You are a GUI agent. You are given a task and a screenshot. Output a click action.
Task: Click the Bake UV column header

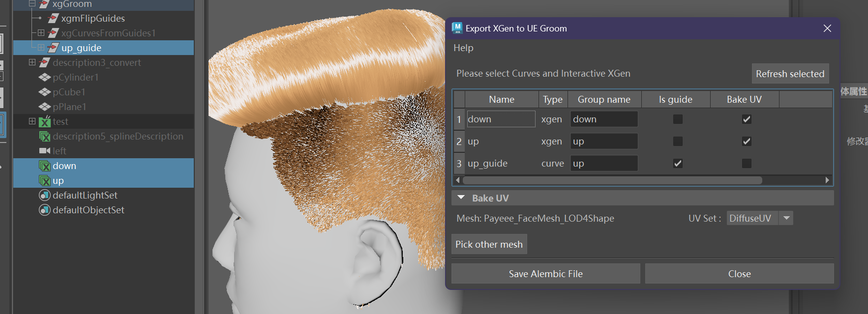(744, 99)
